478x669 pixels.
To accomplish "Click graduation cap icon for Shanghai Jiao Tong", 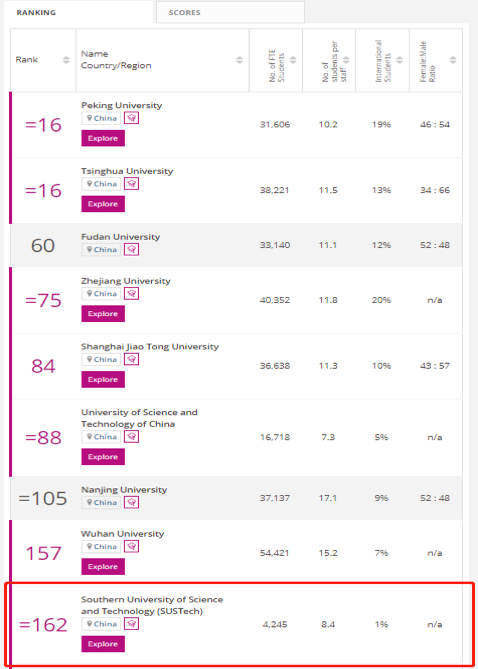I will click(131, 359).
